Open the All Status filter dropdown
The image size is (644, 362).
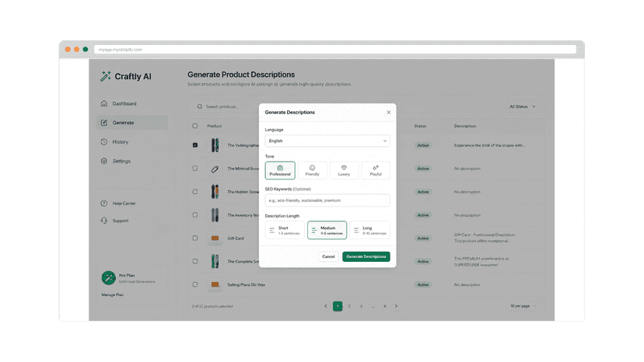coord(523,106)
